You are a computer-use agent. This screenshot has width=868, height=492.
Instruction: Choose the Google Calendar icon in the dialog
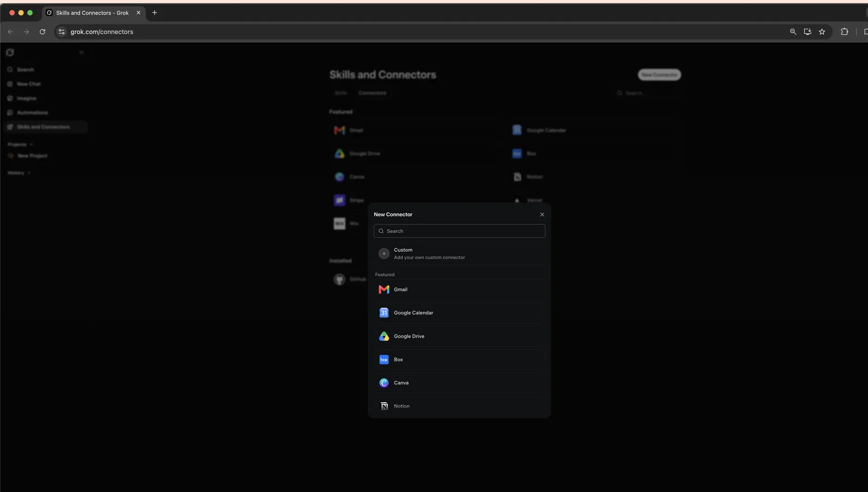[x=384, y=313]
